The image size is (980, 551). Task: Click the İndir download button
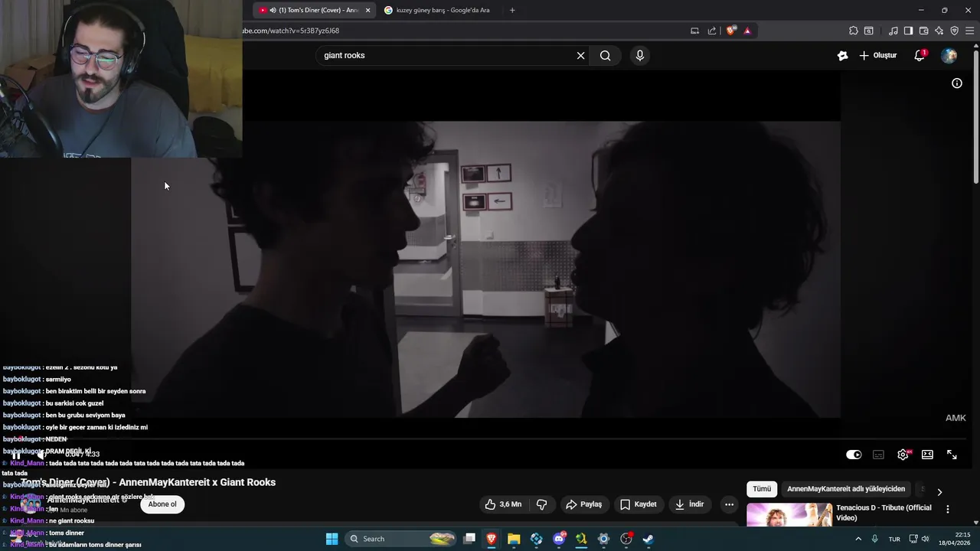(x=688, y=504)
